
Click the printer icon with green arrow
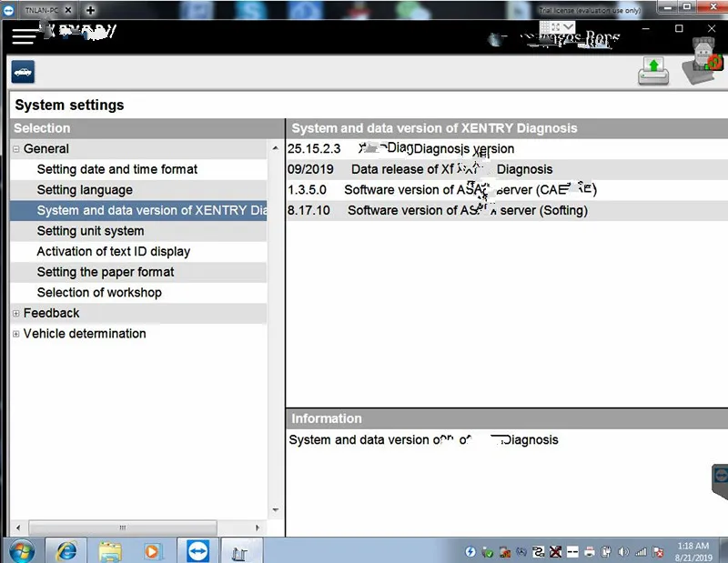click(653, 71)
